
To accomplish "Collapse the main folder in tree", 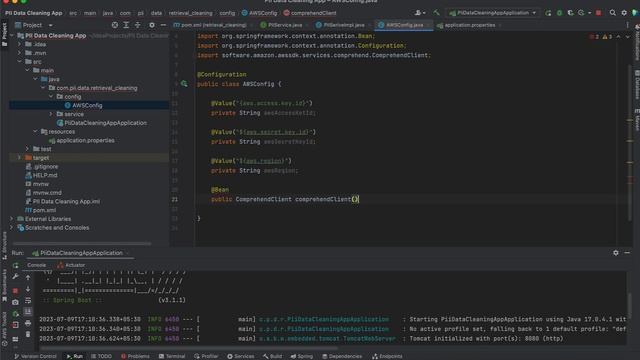I will point(27,71).
